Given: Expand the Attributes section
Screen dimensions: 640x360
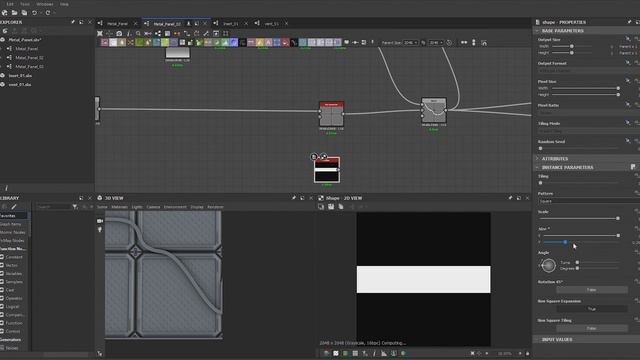Looking at the screenshot, I should coord(537,158).
